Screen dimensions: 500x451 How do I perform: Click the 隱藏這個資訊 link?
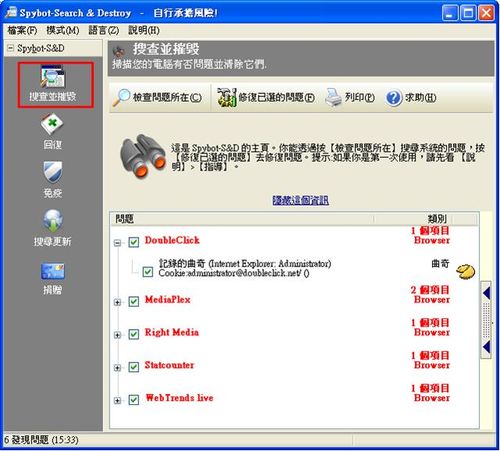pyautogui.click(x=300, y=200)
